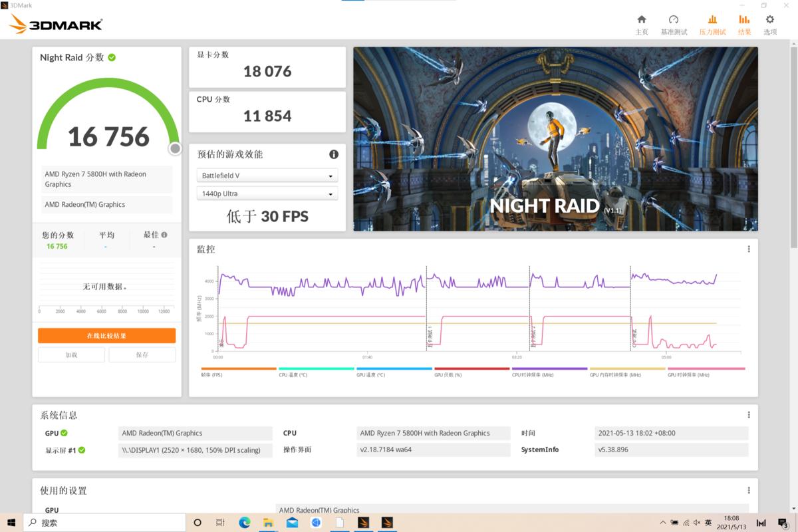
Task: Open the three-dot menu in 系统信息 panel
Action: 748,415
